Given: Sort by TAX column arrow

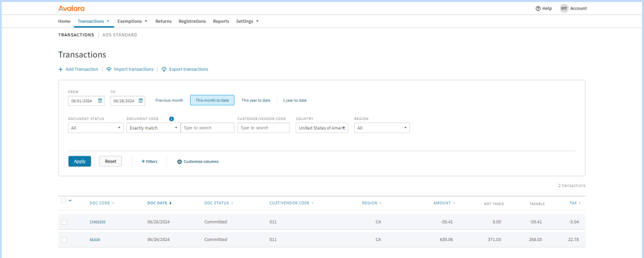Looking at the screenshot, I should click(580, 203).
